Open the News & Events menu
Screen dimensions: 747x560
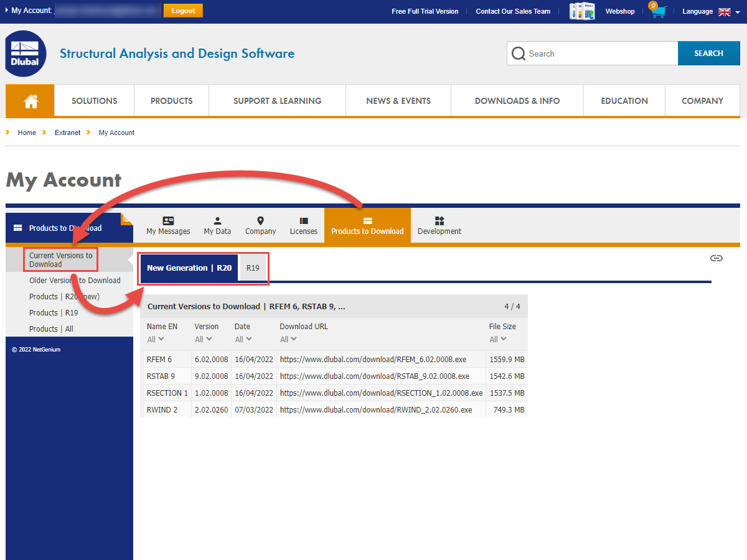pos(398,101)
